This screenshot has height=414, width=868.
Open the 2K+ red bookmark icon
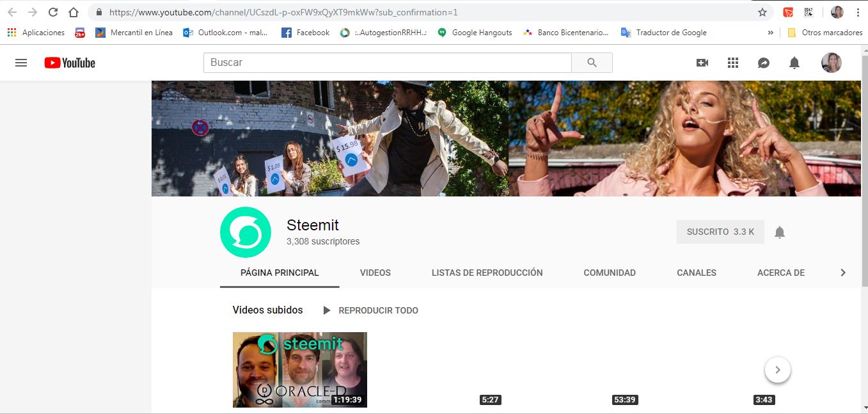80,33
